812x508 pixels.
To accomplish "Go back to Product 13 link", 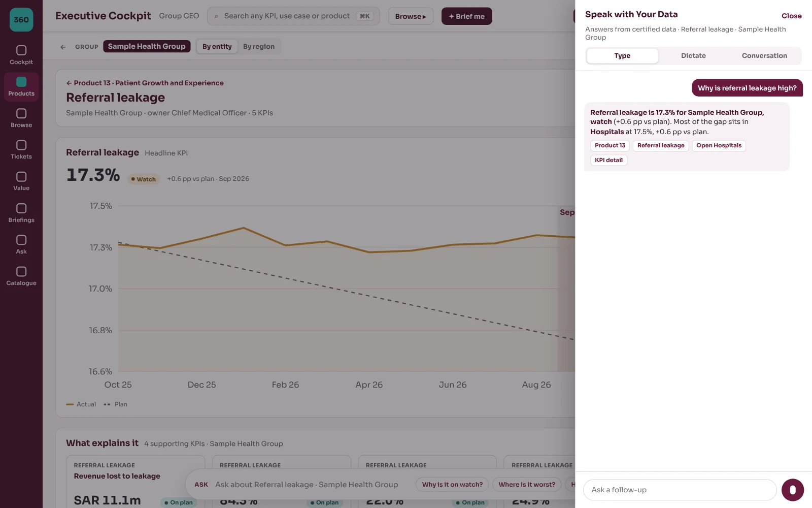I will pyautogui.click(x=145, y=83).
